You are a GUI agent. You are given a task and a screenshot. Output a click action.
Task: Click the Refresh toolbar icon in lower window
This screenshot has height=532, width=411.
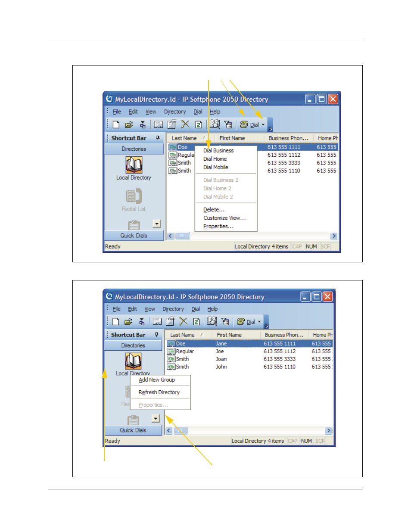(196, 321)
